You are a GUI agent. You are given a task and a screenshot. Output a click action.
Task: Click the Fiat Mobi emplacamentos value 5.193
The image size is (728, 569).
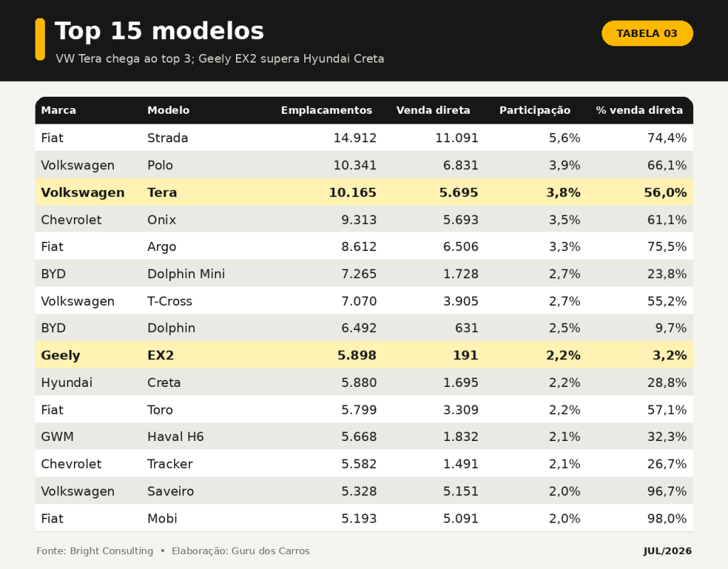click(x=359, y=519)
